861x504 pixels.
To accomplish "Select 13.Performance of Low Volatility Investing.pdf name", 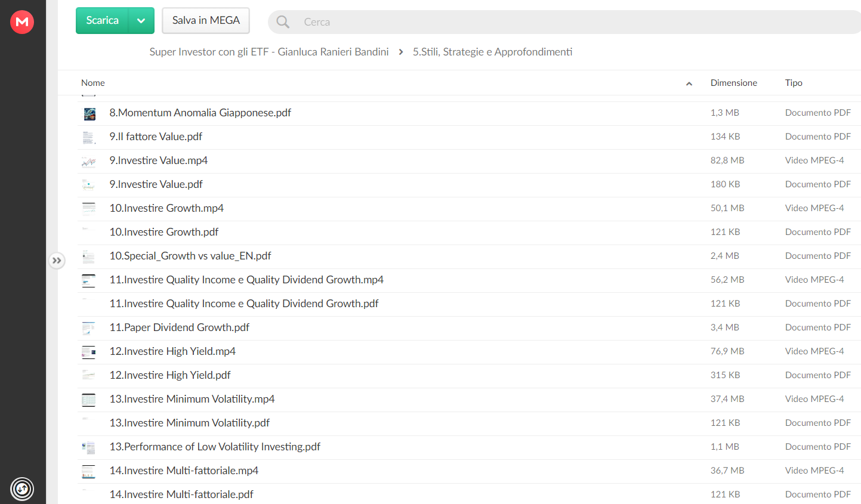I will 215,447.
